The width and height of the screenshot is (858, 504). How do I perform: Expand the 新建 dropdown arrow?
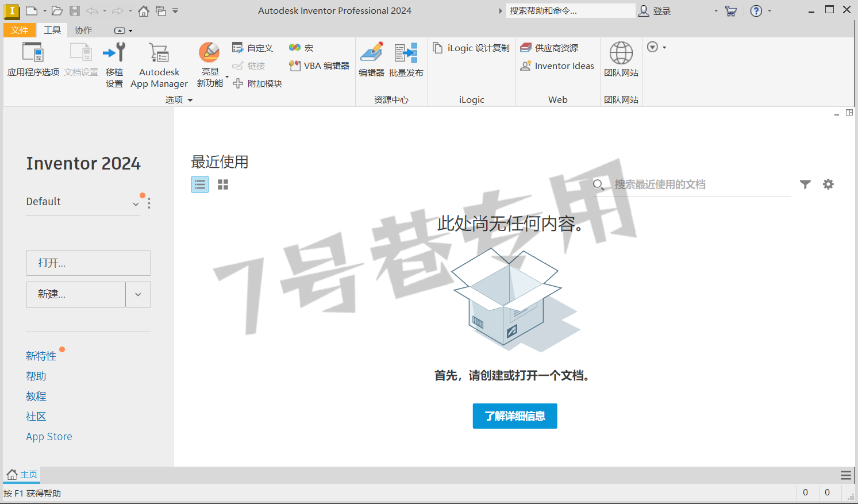[x=138, y=294]
